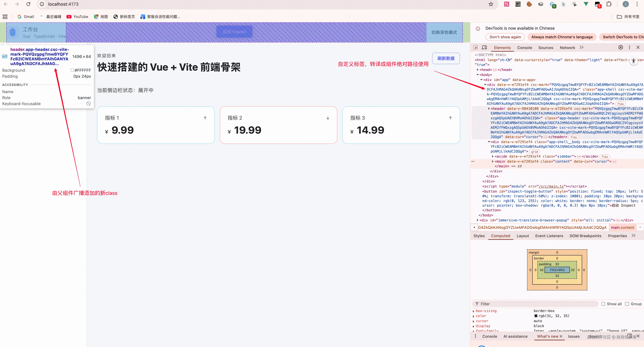Image resolution: width=644 pixels, height=347 pixels.
Task: Reload the page
Action: click(29, 4)
